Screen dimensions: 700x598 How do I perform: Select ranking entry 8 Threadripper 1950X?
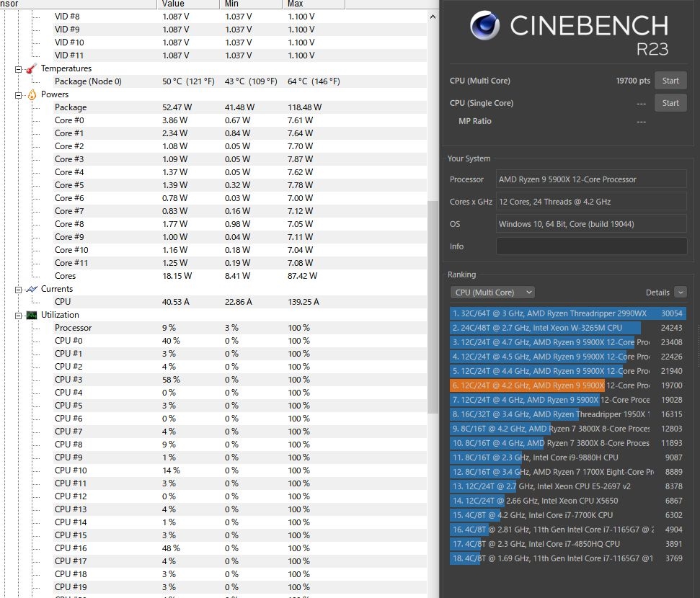point(568,414)
